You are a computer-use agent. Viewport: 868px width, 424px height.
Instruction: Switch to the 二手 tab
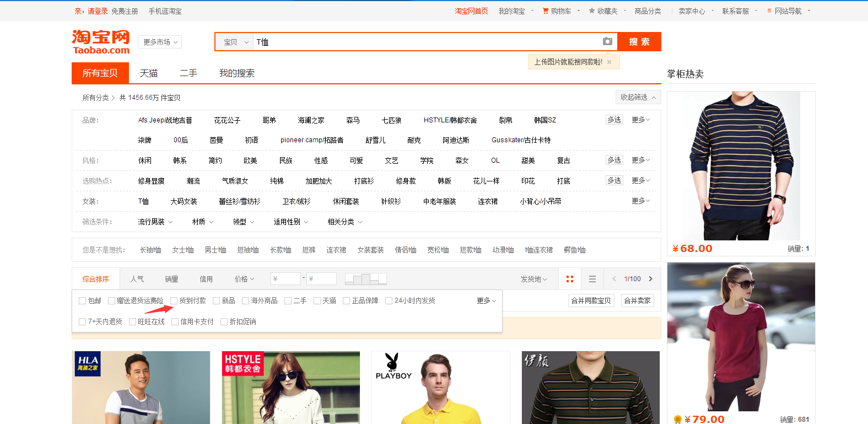pos(188,73)
